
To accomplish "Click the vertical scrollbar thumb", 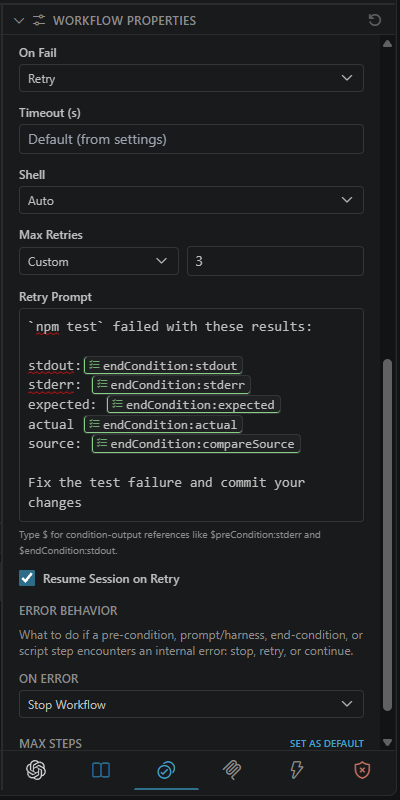I will click(387, 535).
